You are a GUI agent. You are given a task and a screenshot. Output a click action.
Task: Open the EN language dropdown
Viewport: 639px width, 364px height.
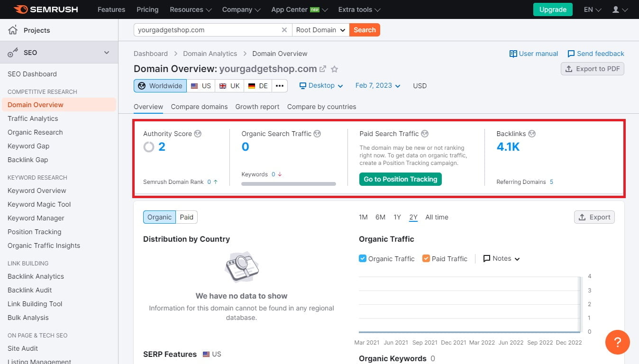pyautogui.click(x=593, y=9)
